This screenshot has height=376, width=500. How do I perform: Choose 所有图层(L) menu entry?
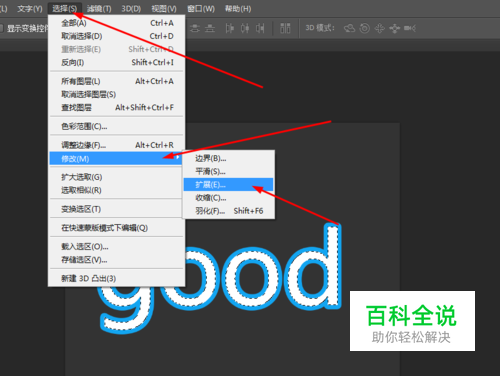point(117,81)
